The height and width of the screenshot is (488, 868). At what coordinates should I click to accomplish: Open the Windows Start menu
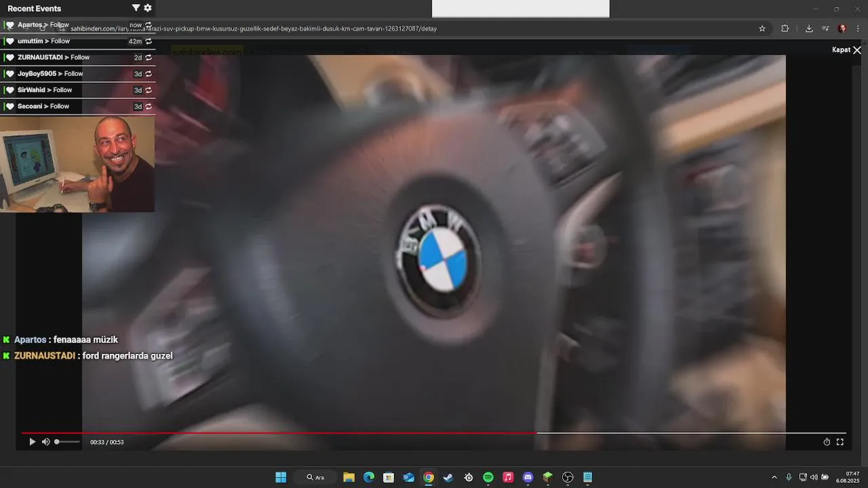tap(281, 477)
